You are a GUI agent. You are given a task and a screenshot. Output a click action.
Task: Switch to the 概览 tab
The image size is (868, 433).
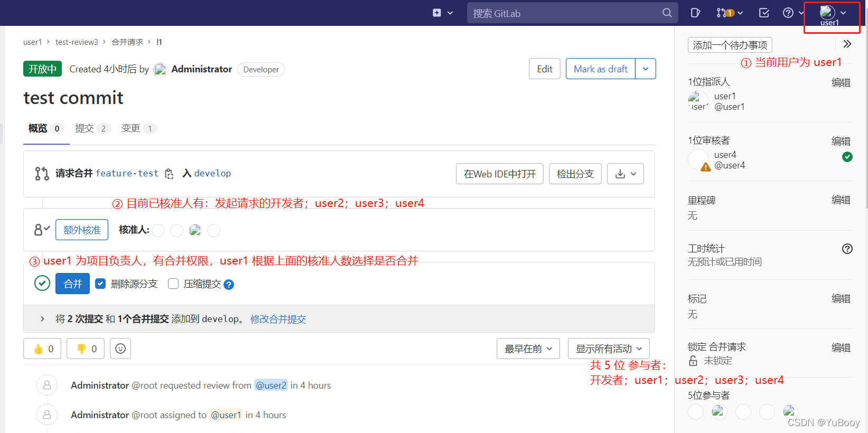[46, 128]
